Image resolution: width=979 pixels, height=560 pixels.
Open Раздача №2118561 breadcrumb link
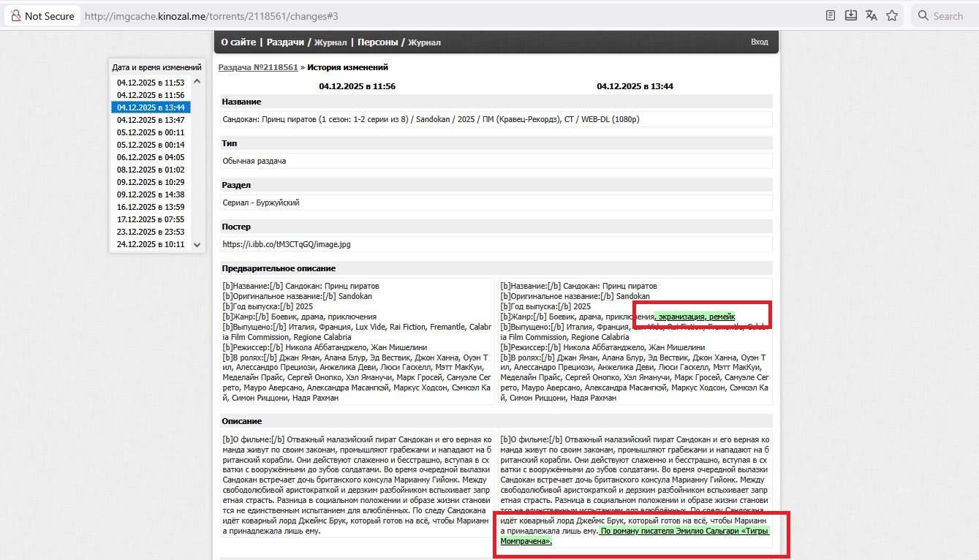pyautogui.click(x=258, y=67)
